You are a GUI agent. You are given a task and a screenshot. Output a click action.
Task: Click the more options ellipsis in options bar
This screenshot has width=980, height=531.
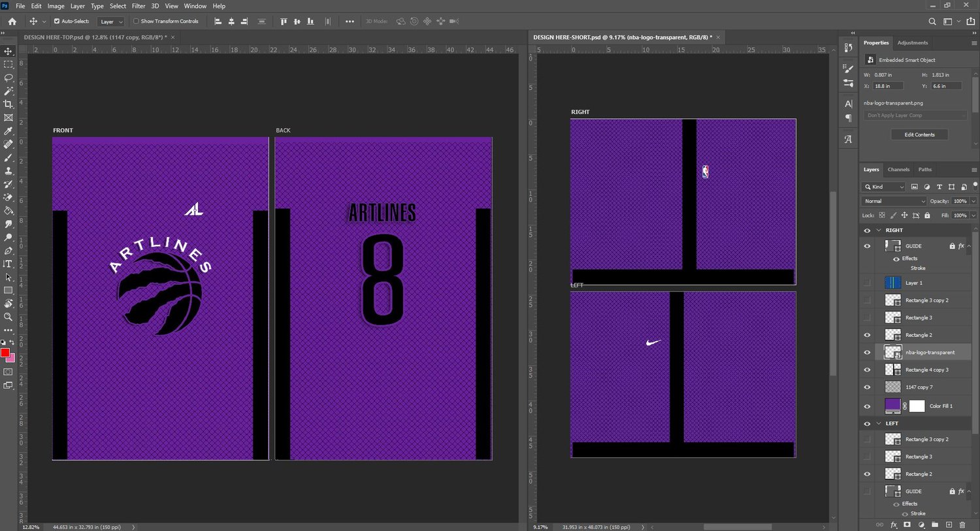pos(350,22)
